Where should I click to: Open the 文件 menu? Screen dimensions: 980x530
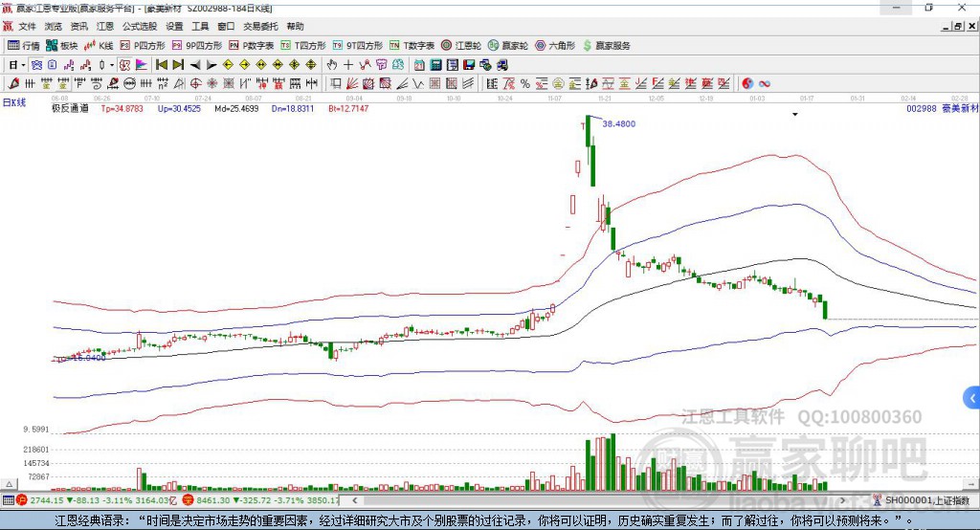28,26
